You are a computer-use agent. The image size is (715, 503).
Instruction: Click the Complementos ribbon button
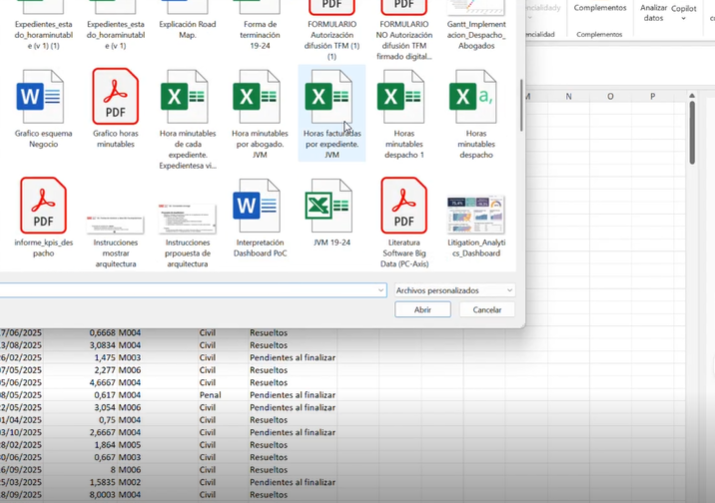tap(600, 9)
